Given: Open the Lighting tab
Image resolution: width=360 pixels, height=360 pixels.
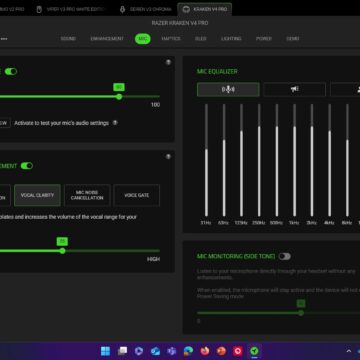Looking at the screenshot, I should click(231, 39).
